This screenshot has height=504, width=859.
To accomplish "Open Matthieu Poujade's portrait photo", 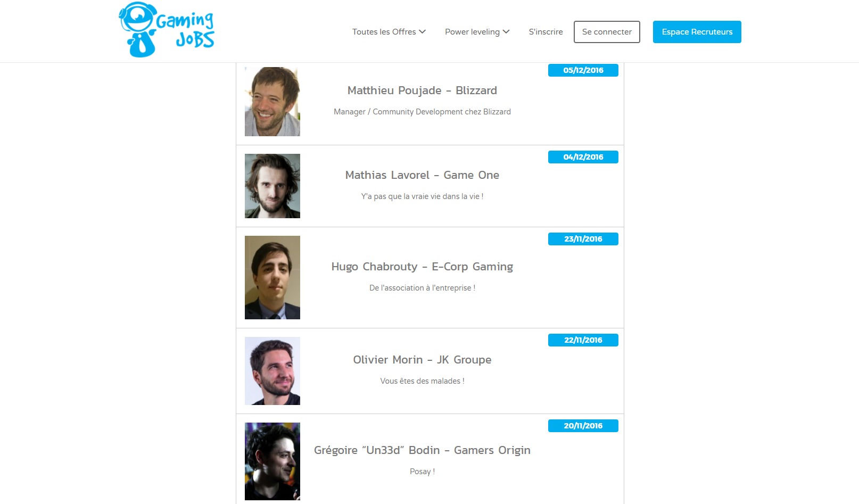I will click(272, 102).
